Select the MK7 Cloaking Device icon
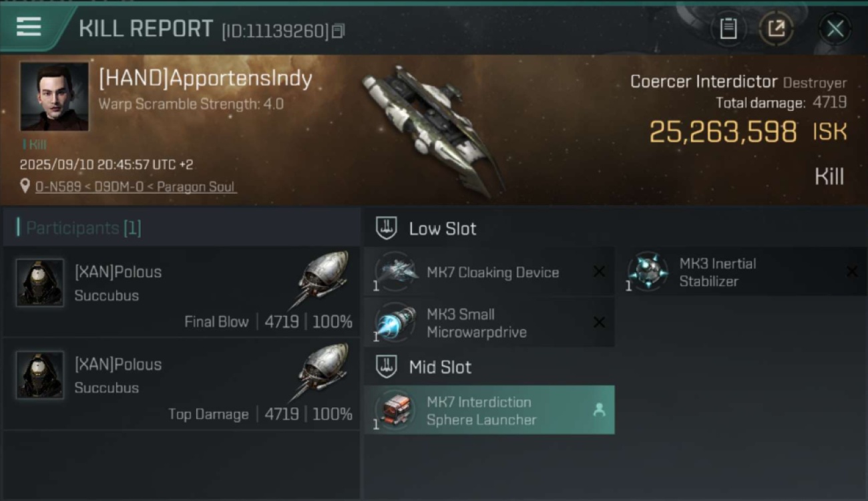Image resolution: width=868 pixels, height=501 pixels. (x=395, y=272)
